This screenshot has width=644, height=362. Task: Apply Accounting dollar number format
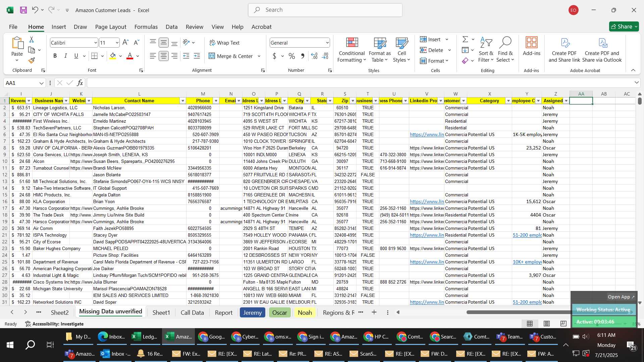pos(274,56)
